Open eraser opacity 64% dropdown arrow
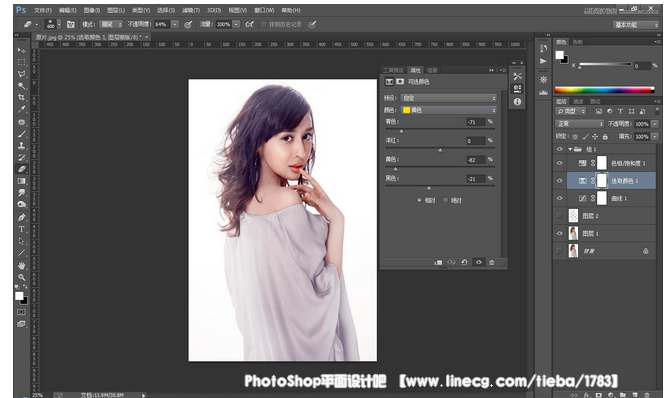The width and height of the screenshot is (668, 398). pos(175,25)
